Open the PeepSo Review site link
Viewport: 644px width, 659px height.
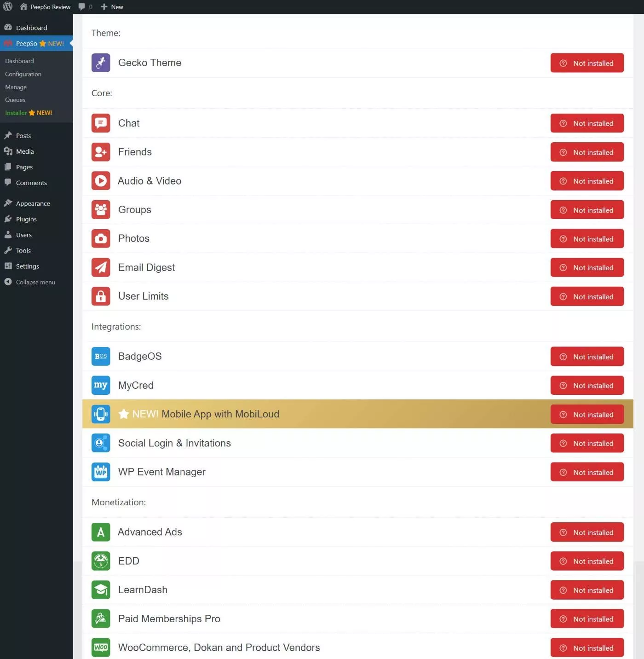tap(45, 7)
